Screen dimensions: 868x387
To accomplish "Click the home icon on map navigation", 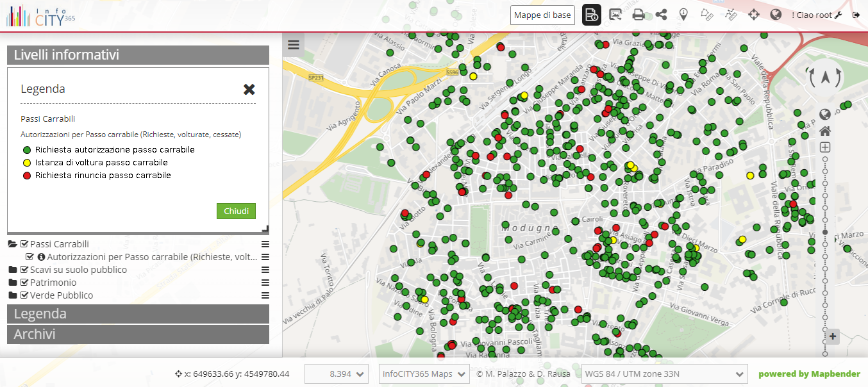I will point(825,131).
